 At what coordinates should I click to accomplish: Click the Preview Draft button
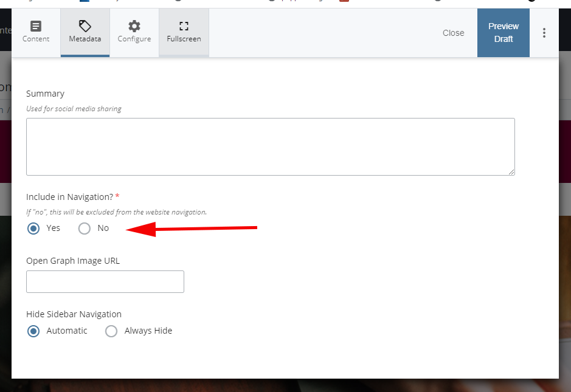504,32
